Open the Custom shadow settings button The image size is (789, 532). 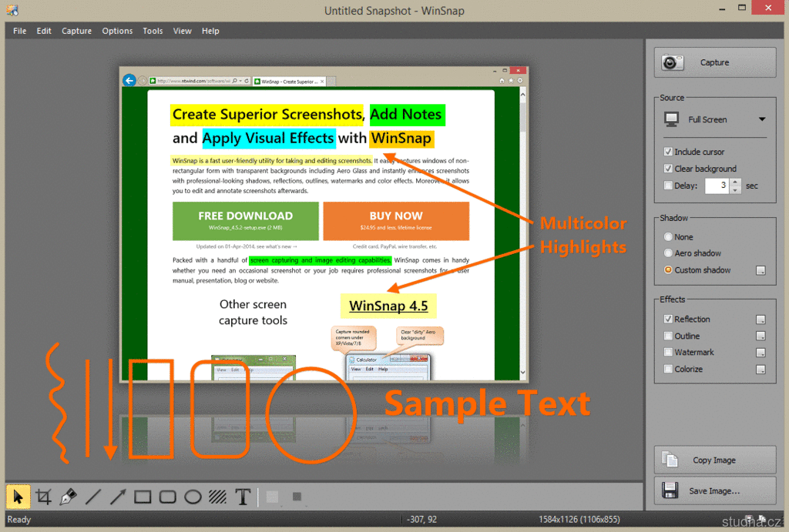[760, 270]
